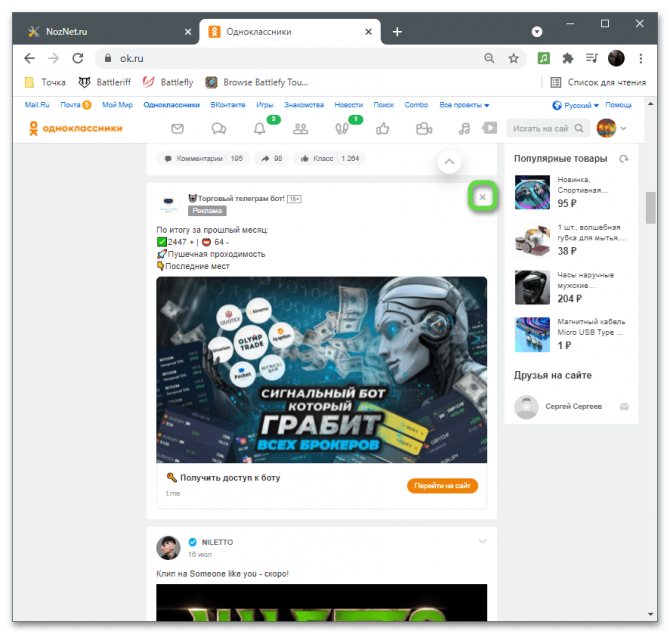Open Chrome three-dot menu

pos(641,58)
